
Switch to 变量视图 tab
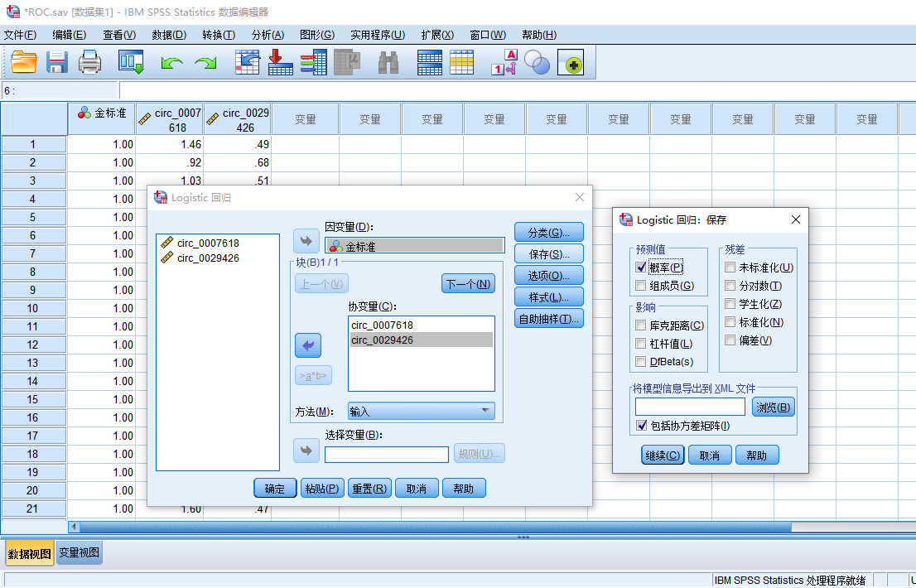(x=80, y=552)
